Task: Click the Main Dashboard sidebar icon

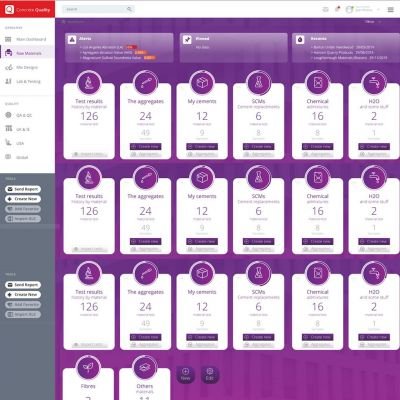Action: pos(8,39)
